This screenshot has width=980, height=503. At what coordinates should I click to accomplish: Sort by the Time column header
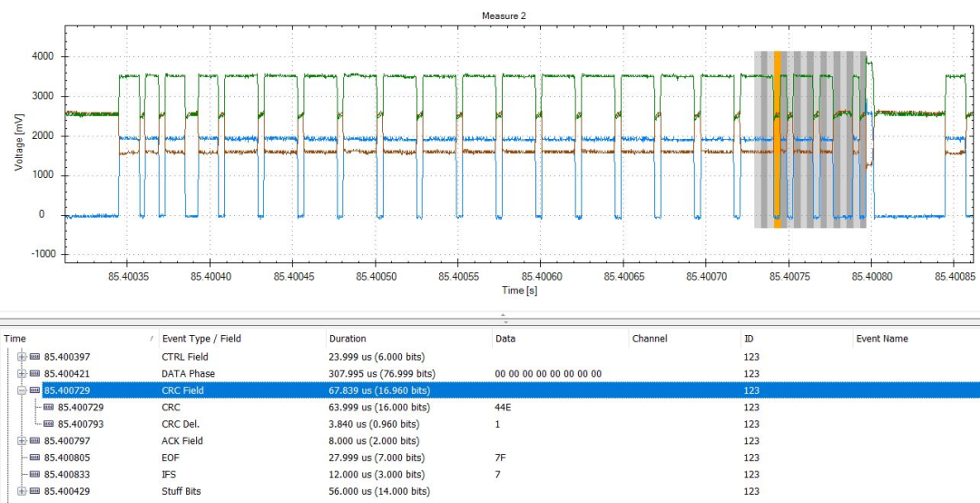click(79, 339)
